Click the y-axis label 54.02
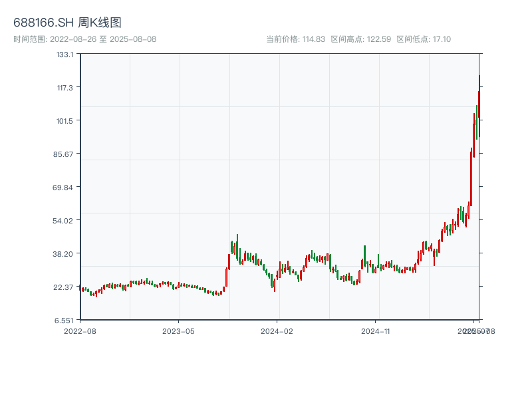 click(63, 221)
